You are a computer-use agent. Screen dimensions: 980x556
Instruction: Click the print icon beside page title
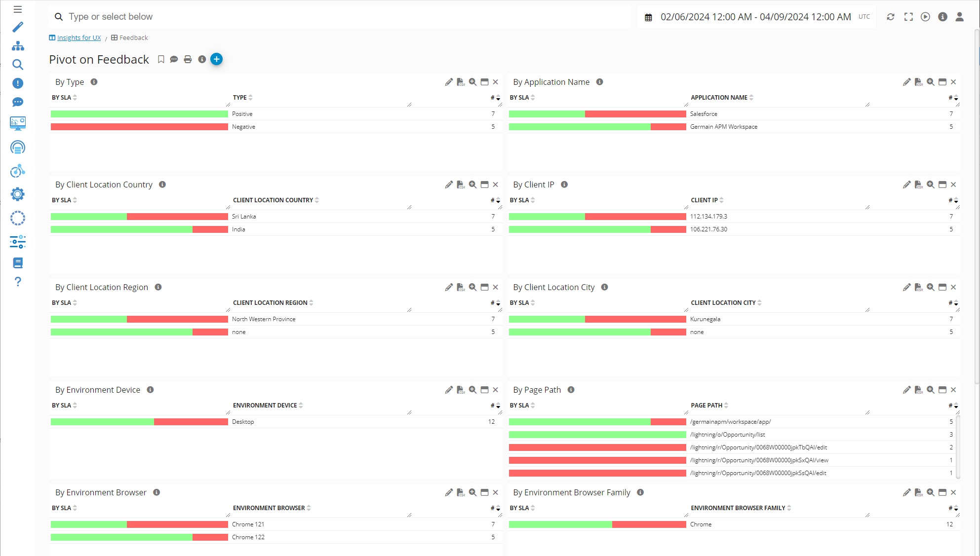point(188,59)
